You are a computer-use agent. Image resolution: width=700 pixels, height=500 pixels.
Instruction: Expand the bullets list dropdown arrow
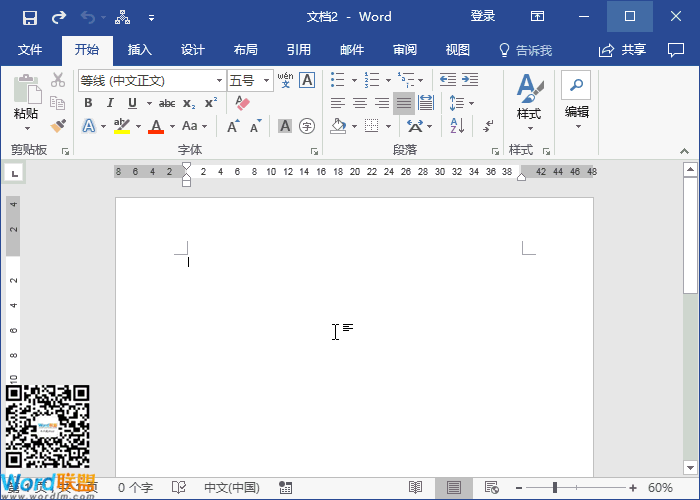[x=354, y=81]
